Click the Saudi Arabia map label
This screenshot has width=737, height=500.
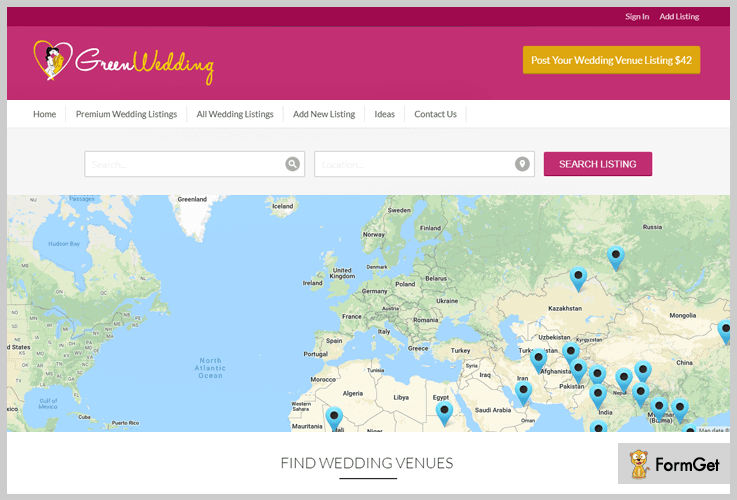493,410
